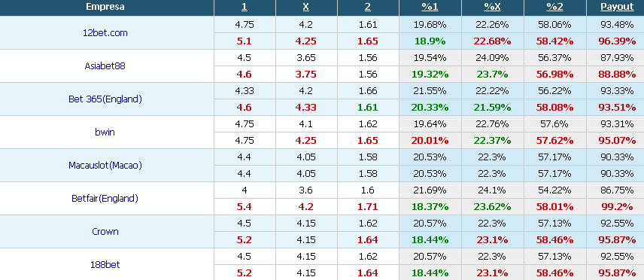Open the Asiabet88 bookmaker link

coord(105,65)
